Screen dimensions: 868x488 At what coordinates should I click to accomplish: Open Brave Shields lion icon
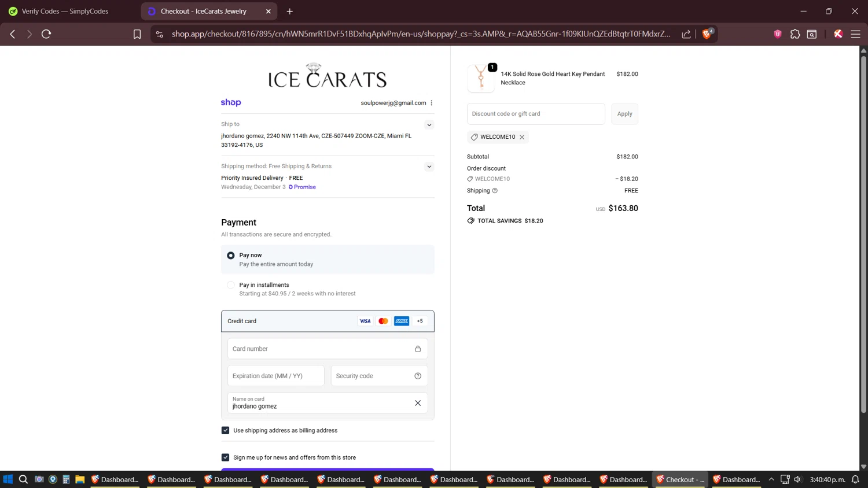click(707, 34)
